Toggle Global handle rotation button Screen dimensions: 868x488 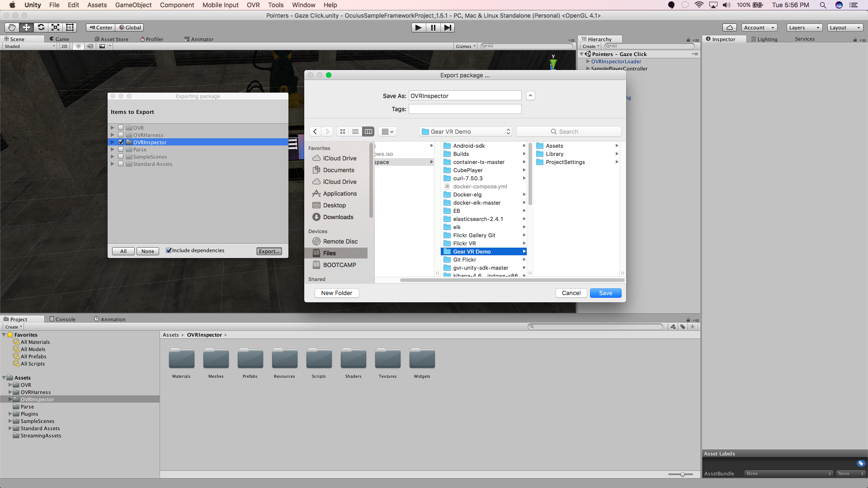click(130, 28)
